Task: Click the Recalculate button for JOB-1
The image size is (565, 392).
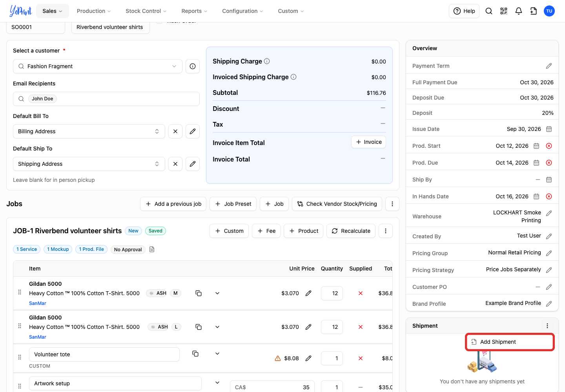Action: (351, 231)
